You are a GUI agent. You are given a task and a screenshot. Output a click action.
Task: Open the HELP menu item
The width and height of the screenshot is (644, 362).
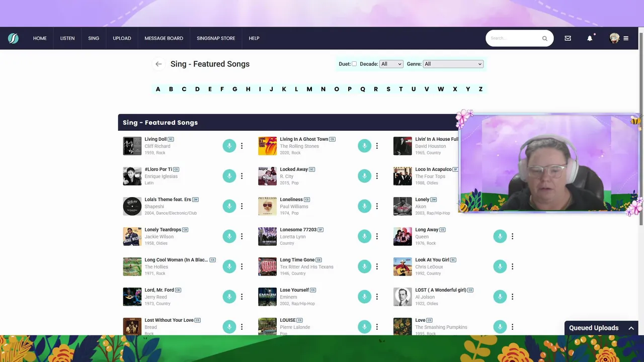[x=254, y=38]
